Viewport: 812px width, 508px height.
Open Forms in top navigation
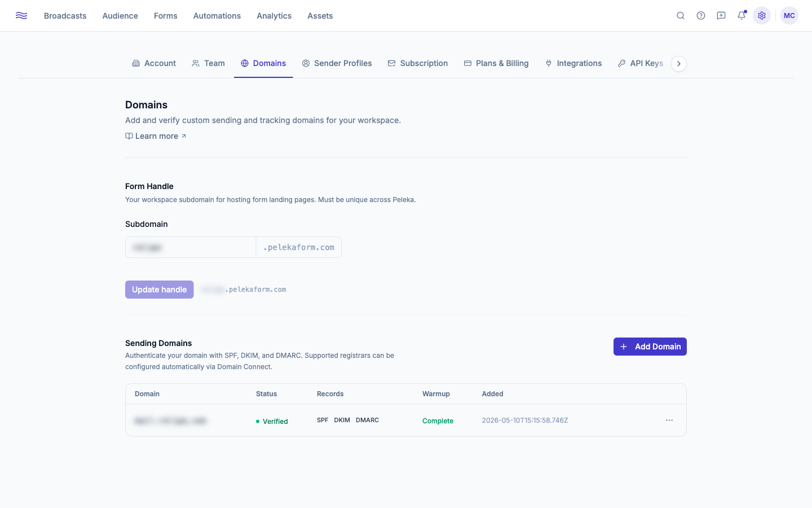click(166, 16)
